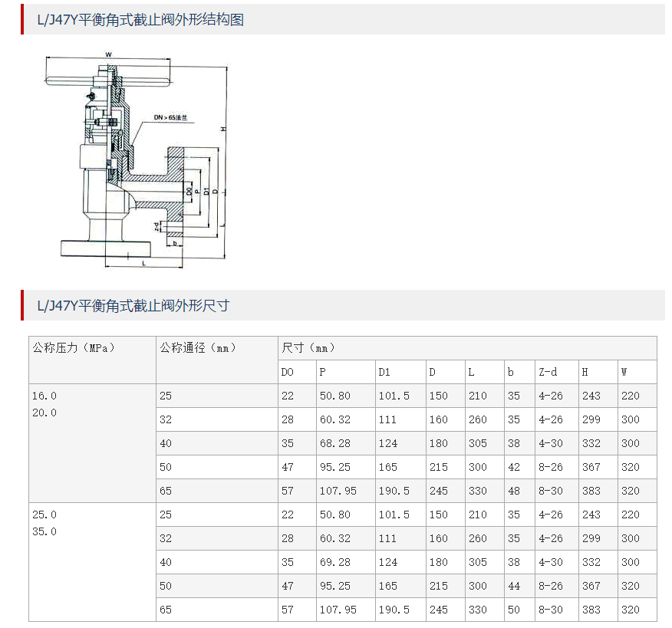This screenshot has width=672, height=628.
Task: Click D value 245 in the 16.0/20.0 group
Action: 439,491
